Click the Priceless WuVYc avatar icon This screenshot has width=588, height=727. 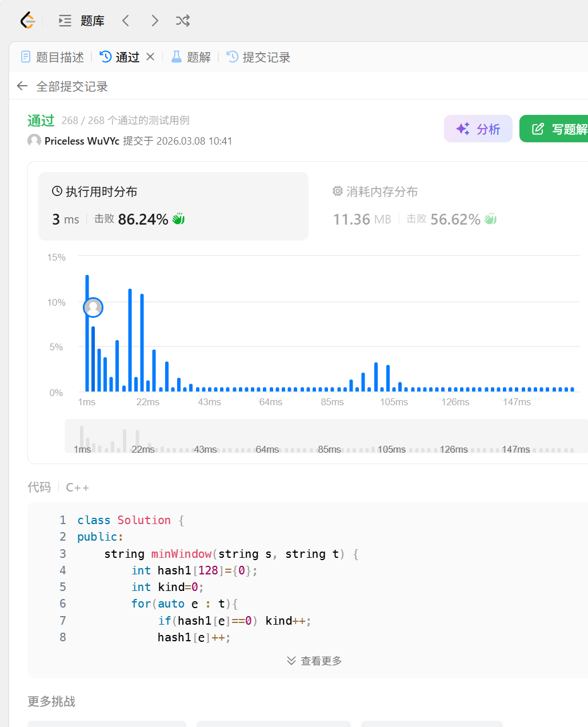34,141
